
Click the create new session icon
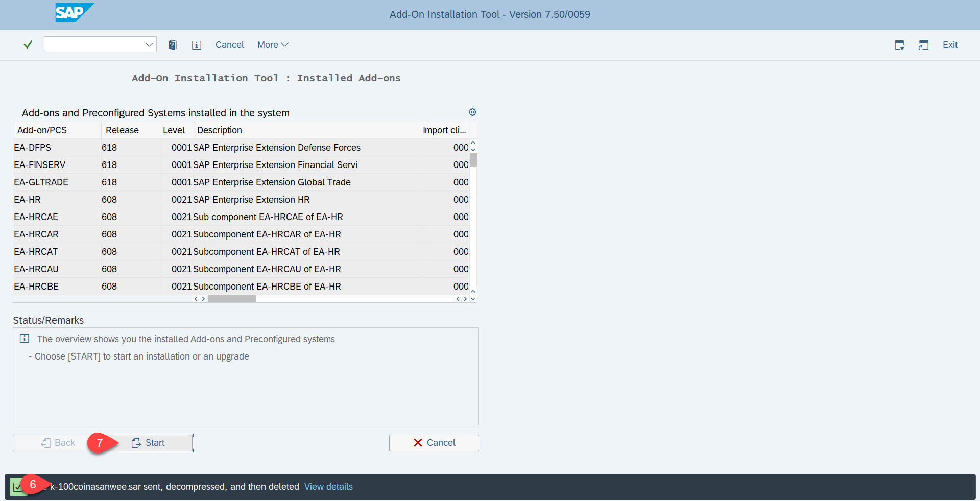(900, 45)
